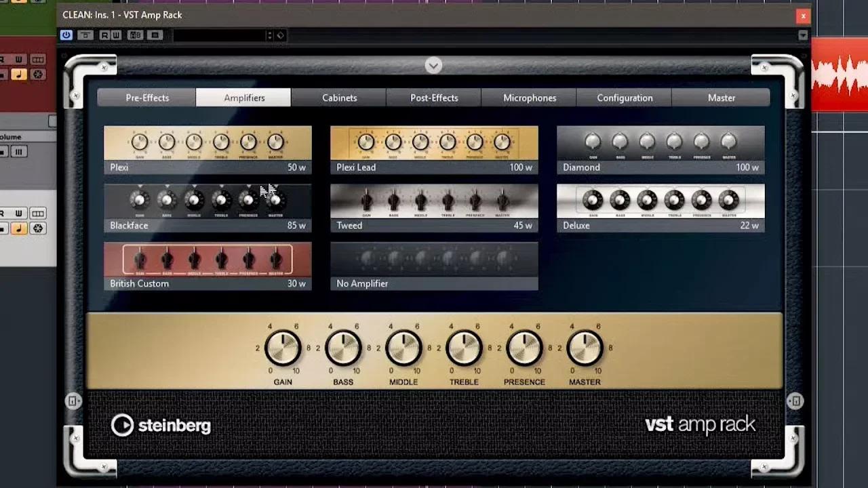Click the bypass icon next to power button
This screenshot has height=488, width=868.
[85, 35]
